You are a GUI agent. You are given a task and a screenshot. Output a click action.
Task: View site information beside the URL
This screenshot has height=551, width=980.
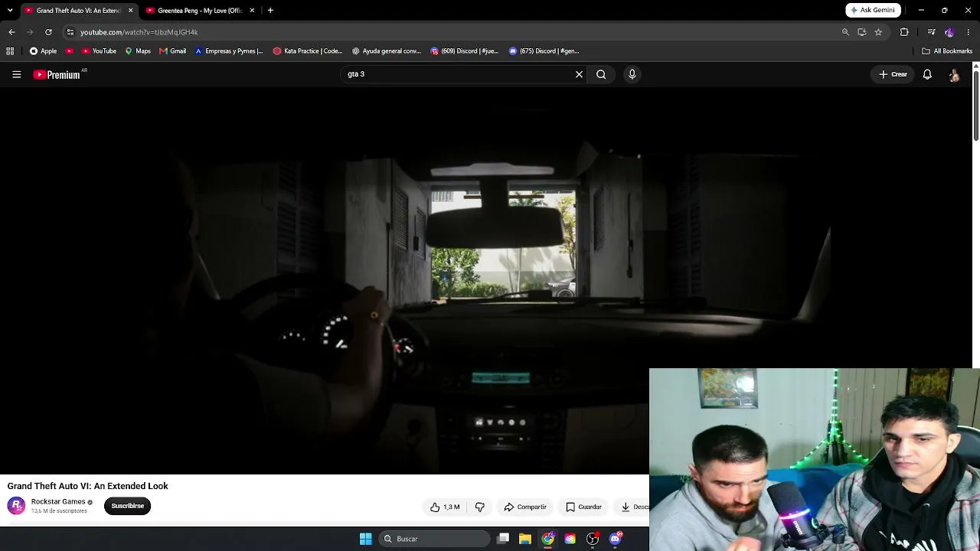[x=70, y=32]
